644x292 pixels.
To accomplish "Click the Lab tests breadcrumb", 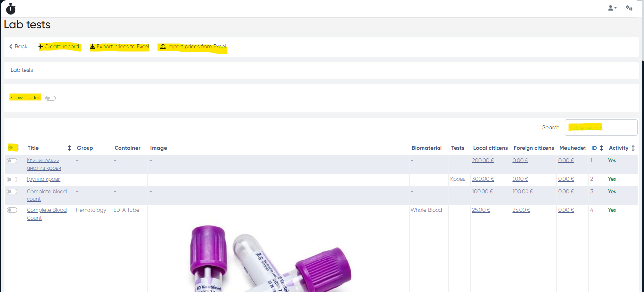I will point(22,70).
